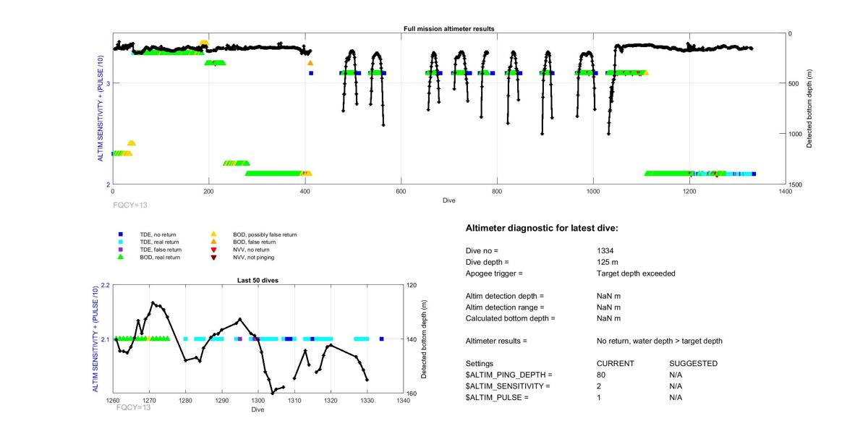This screenshot has width=868, height=442.
Task: Click the dark red NVV not pinging marker
Action: 213,257
